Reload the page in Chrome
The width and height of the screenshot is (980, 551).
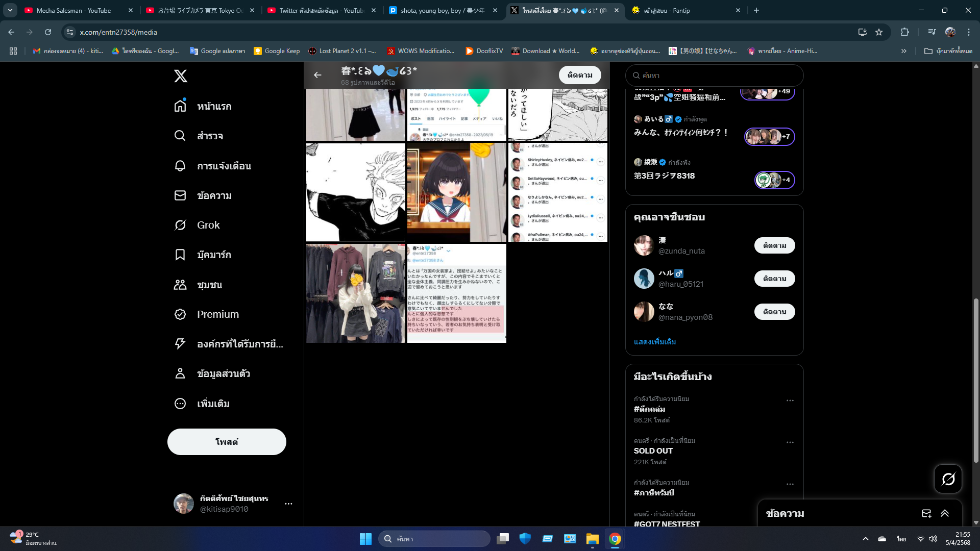click(48, 32)
